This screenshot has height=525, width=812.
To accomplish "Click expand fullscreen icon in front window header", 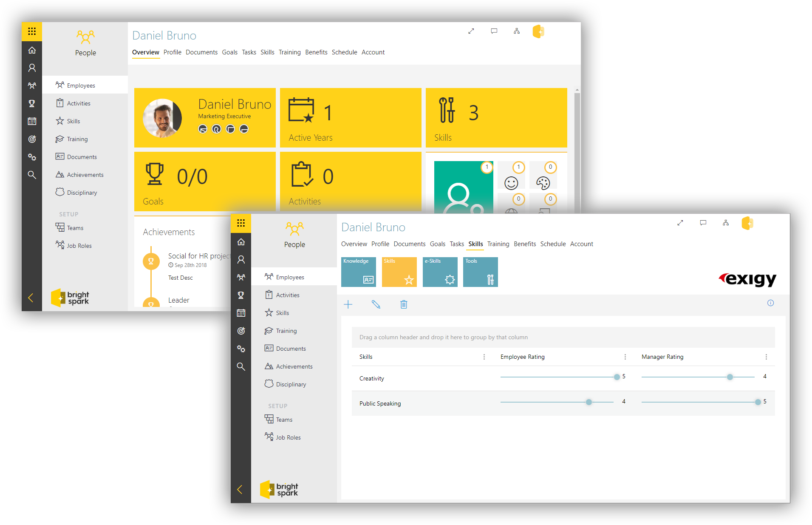I will (x=680, y=223).
